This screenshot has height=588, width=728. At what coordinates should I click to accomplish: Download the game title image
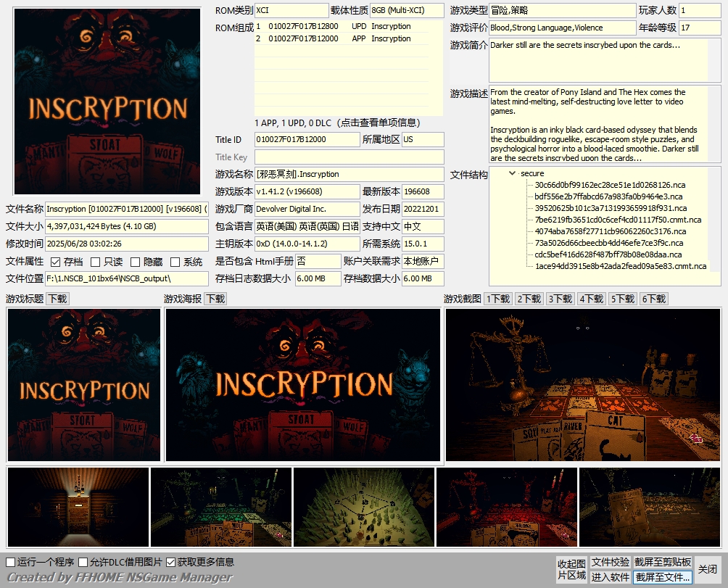tap(58, 299)
